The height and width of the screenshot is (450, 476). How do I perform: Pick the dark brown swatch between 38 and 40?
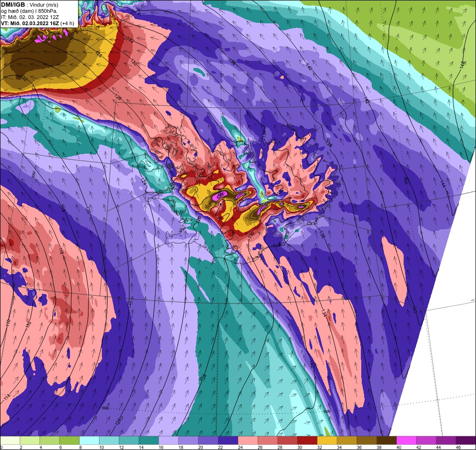[x=387, y=440]
